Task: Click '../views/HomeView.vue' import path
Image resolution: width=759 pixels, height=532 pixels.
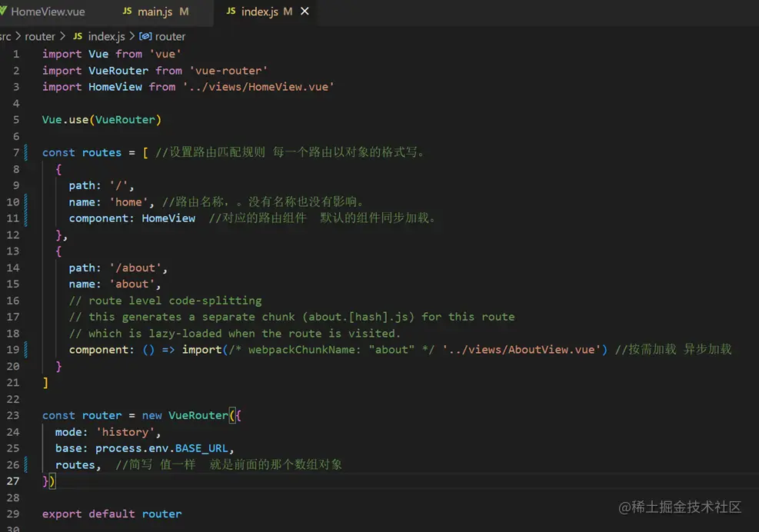Action: click(258, 87)
